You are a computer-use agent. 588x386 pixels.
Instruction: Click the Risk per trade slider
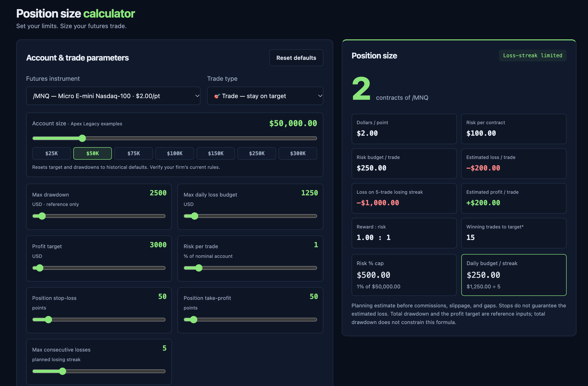(250, 268)
